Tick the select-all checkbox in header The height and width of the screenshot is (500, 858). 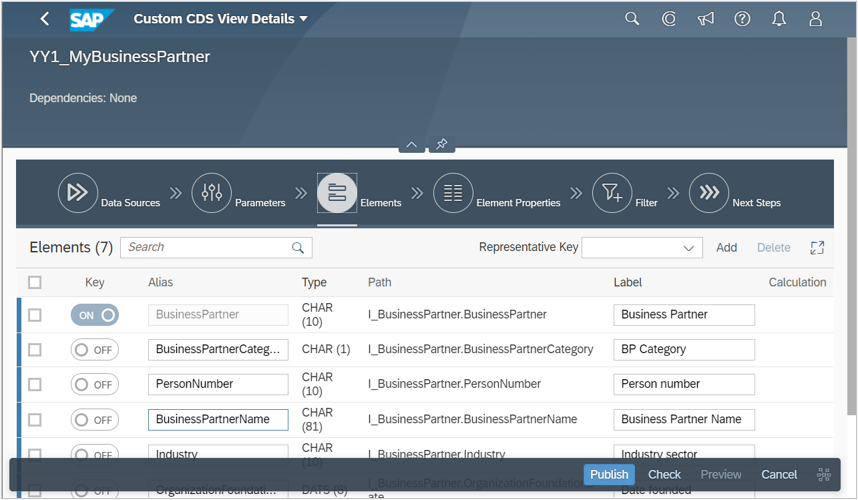[x=35, y=282]
